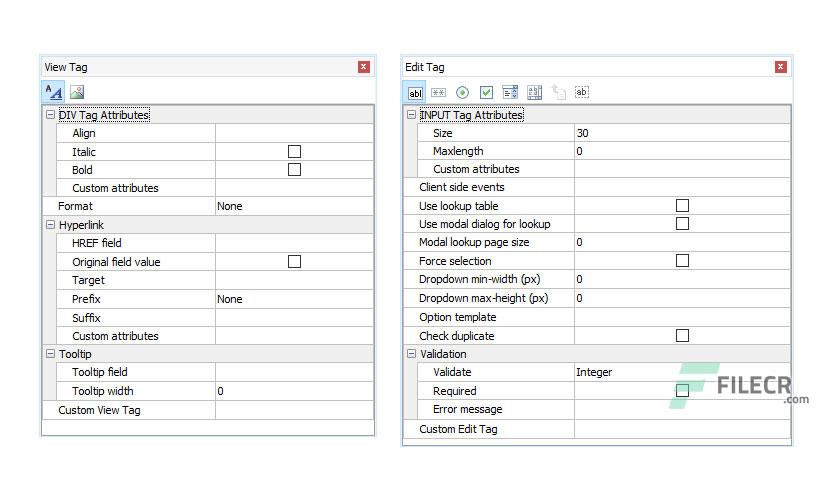
Task: Close the View Tag panel
Action: tap(364, 67)
